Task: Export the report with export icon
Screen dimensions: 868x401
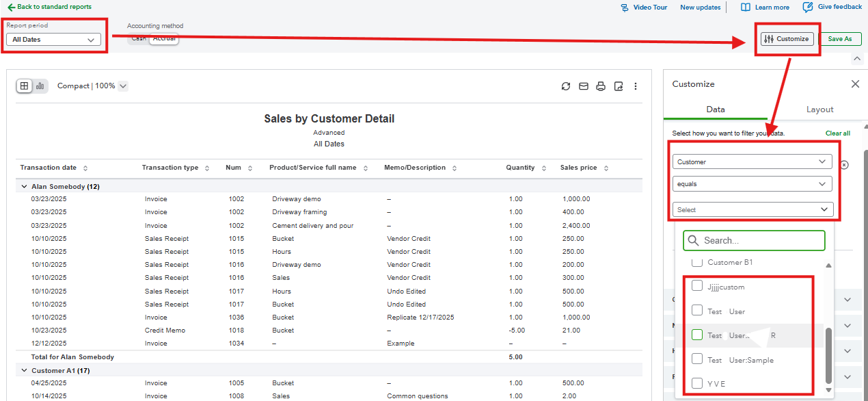Action: (619, 86)
